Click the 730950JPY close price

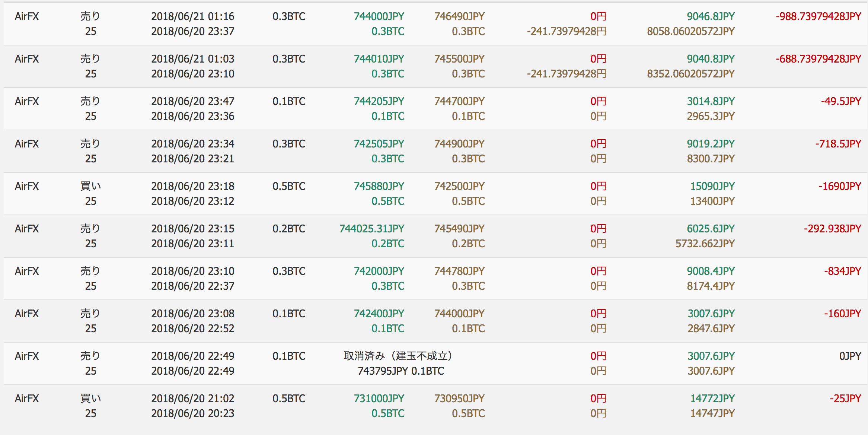click(x=459, y=399)
